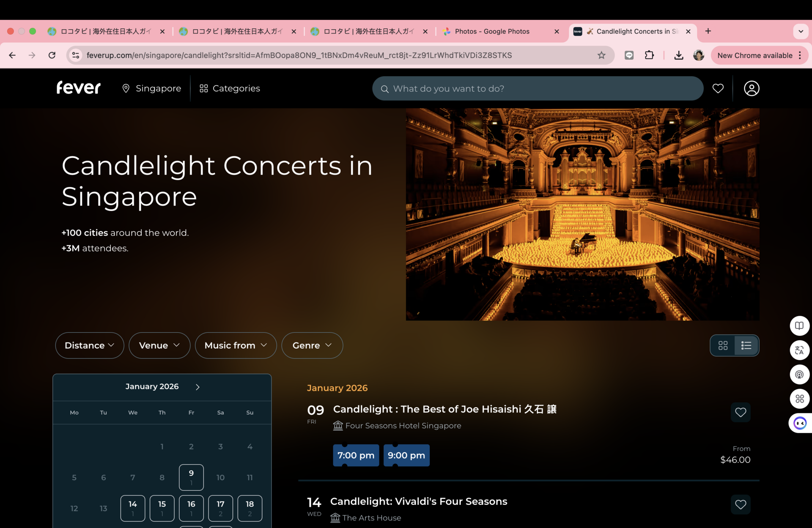
Task: Favorite the Joe Hisaishi concert
Action: coord(740,412)
